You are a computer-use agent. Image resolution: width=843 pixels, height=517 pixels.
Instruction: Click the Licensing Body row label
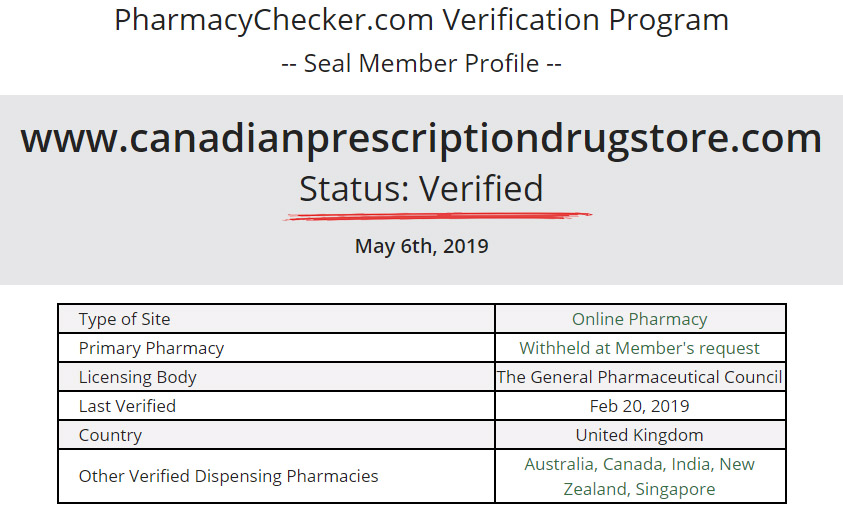tap(138, 377)
